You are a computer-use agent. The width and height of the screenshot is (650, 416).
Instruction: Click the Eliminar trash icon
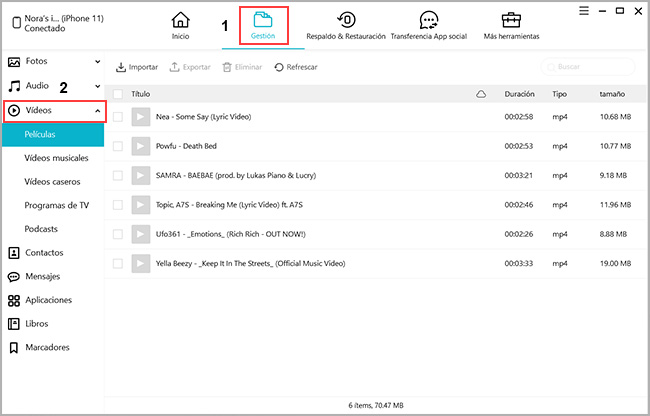[227, 67]
